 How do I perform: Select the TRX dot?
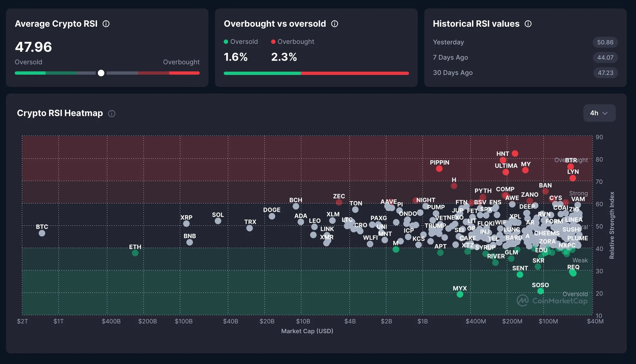point(250,228)
